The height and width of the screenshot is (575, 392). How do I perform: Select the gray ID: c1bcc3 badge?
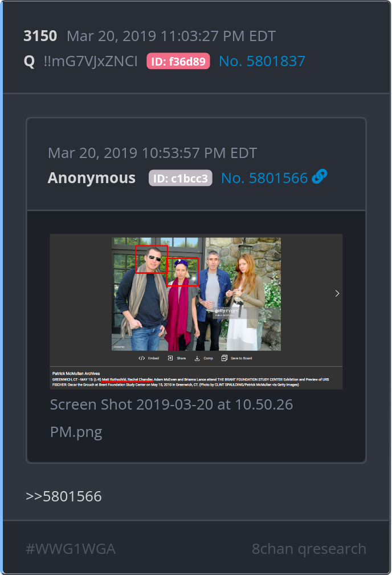(x=180, y=178)
